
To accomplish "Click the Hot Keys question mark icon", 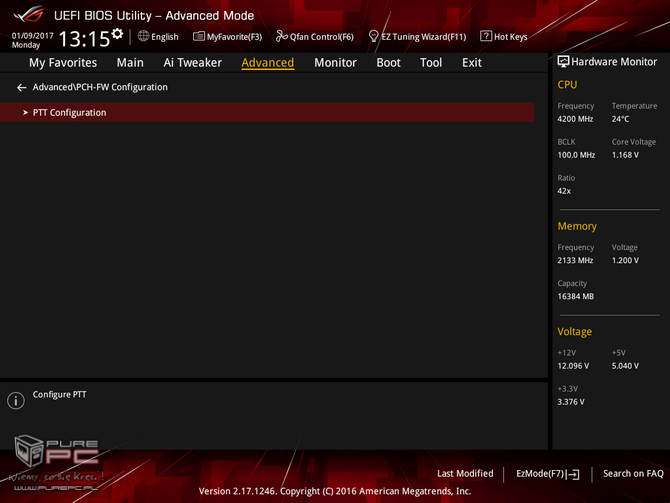I will pyautogui.click(x=486, y=36).
